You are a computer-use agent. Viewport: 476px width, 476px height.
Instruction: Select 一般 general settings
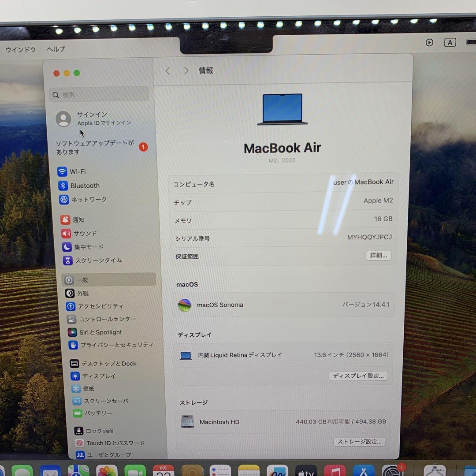[x=109, y=279]
